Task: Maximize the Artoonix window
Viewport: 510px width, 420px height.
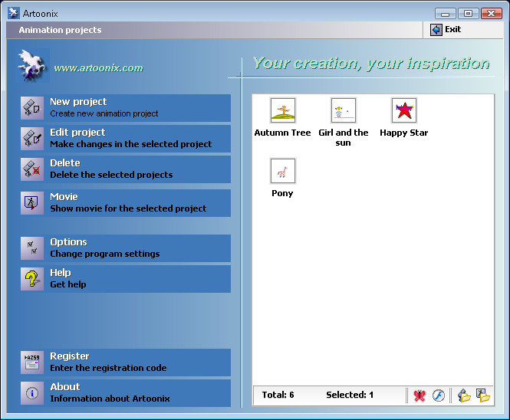Action: pyautogui.click(x=468, y=14)
